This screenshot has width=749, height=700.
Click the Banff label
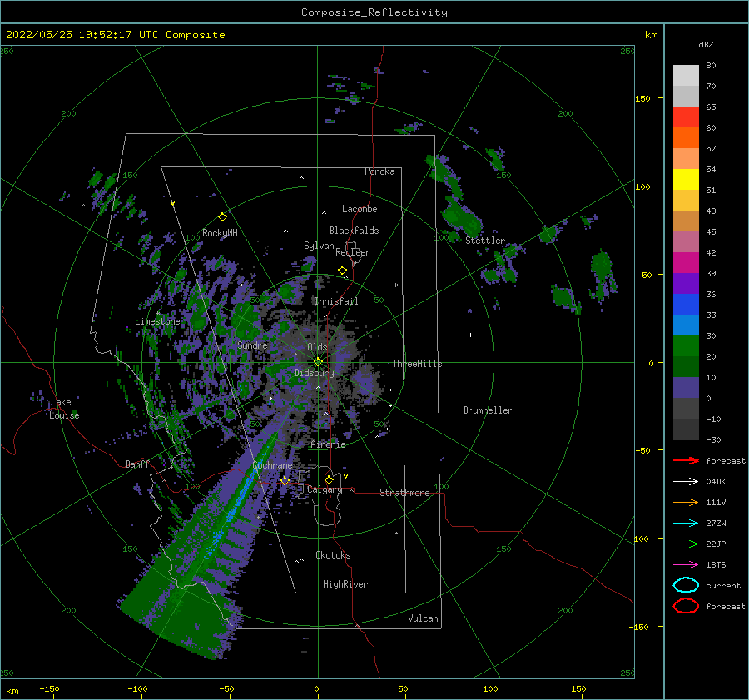137,464
